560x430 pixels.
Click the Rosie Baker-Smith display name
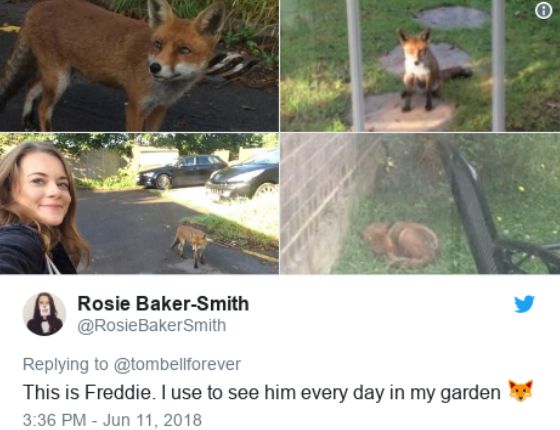click(x=163, y=304)
